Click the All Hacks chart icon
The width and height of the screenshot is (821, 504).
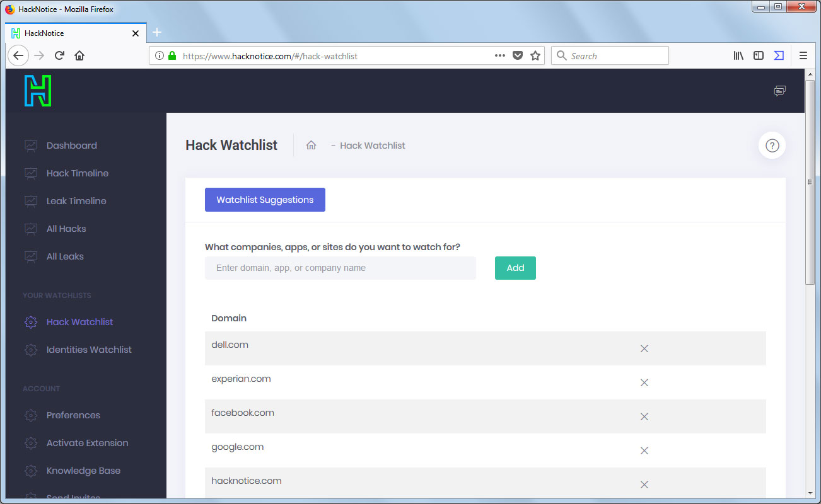tap(30, 229)
